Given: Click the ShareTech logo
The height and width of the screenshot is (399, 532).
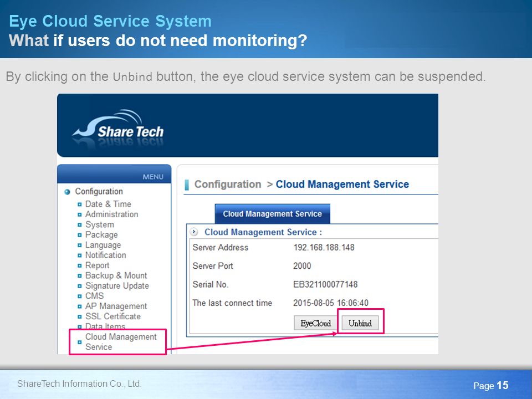Looking at the screenshot, I should pyautogui.click(x=119, y=129).
